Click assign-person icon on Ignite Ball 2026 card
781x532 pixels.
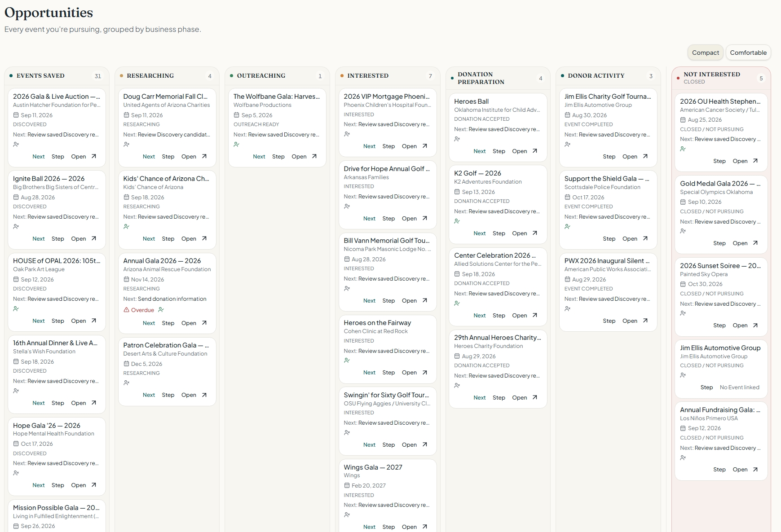(16, 227)
